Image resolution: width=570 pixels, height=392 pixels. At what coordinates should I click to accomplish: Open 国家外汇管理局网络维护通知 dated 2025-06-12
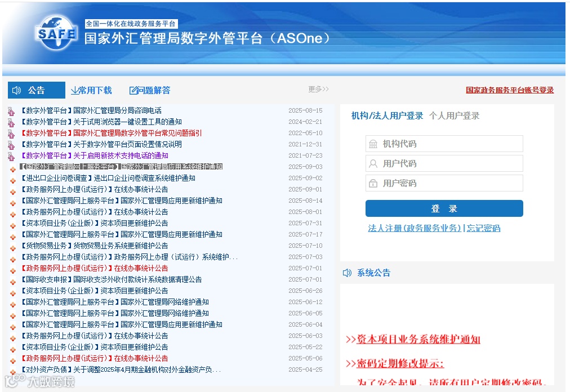coord(114,302)
